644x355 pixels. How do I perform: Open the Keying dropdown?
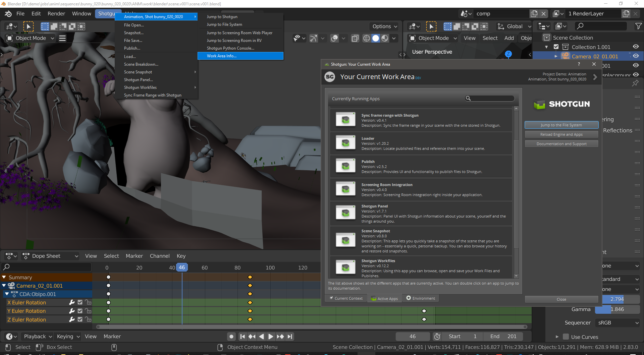[x=68, y=337]
